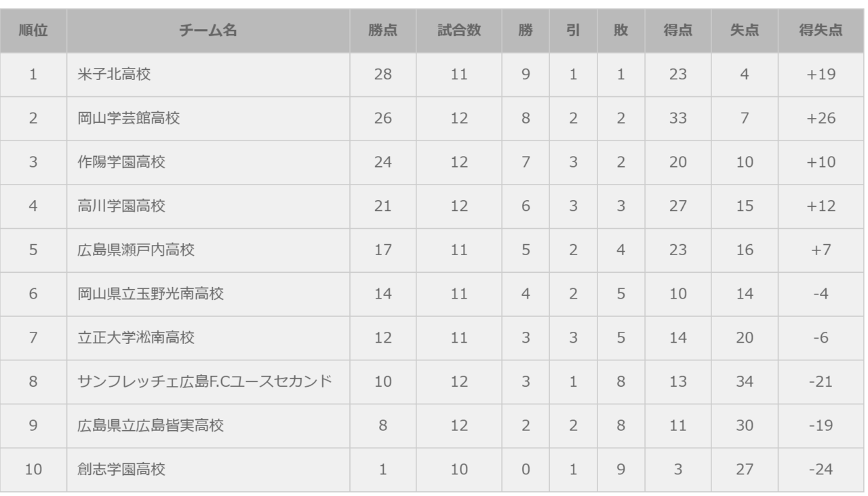This screenshot has width=868, height=496.
Task: Click the 順位 column header
Action: [33, 31]
